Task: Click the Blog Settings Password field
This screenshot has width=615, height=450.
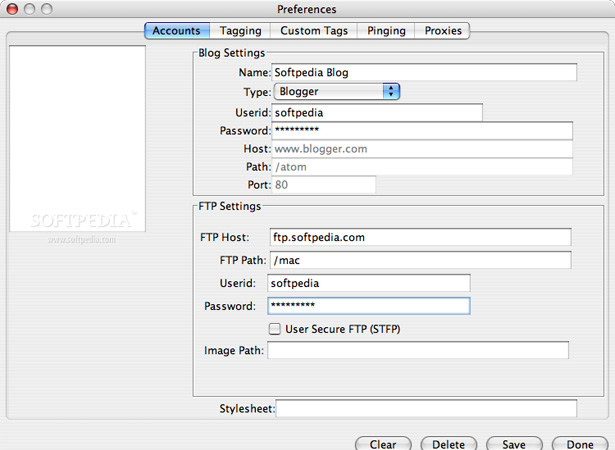Action: (422, 131)
